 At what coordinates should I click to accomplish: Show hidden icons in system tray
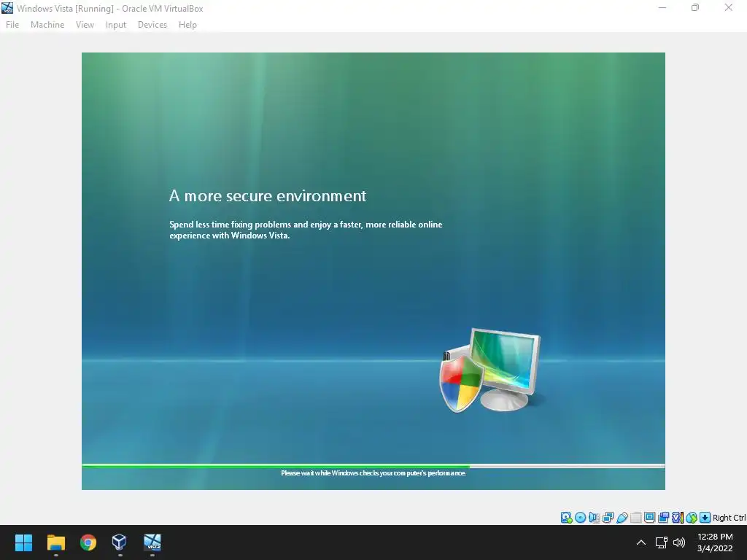(641, 542)
